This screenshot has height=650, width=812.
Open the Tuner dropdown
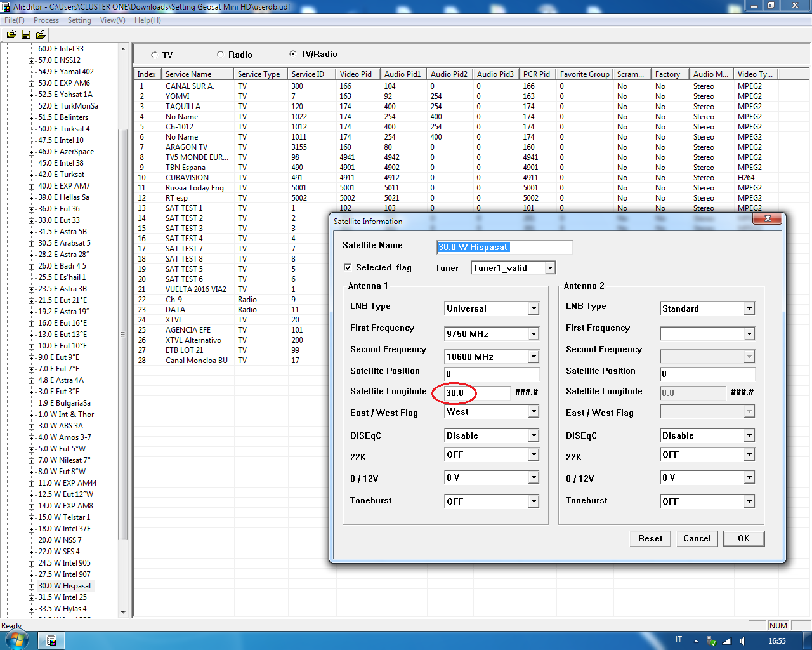550,268
